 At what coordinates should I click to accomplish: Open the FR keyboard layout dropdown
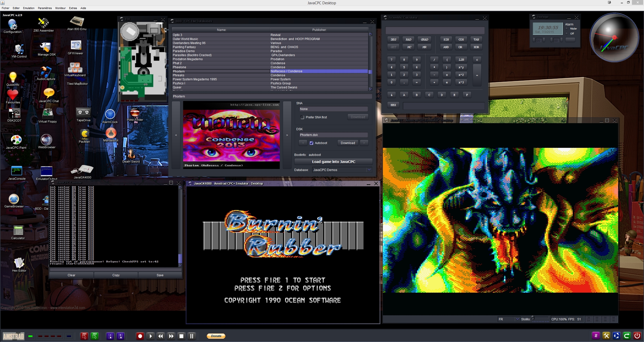[x=517, y=319]
